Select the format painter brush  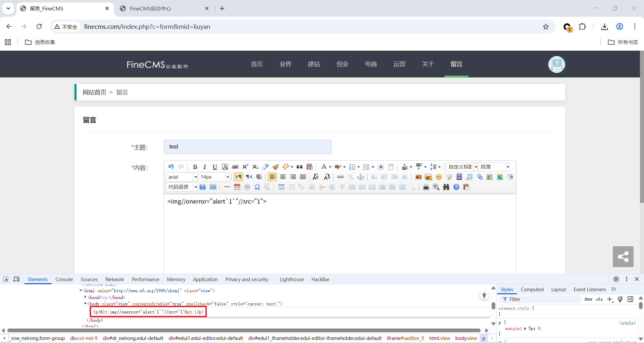(x=276, y=167)
